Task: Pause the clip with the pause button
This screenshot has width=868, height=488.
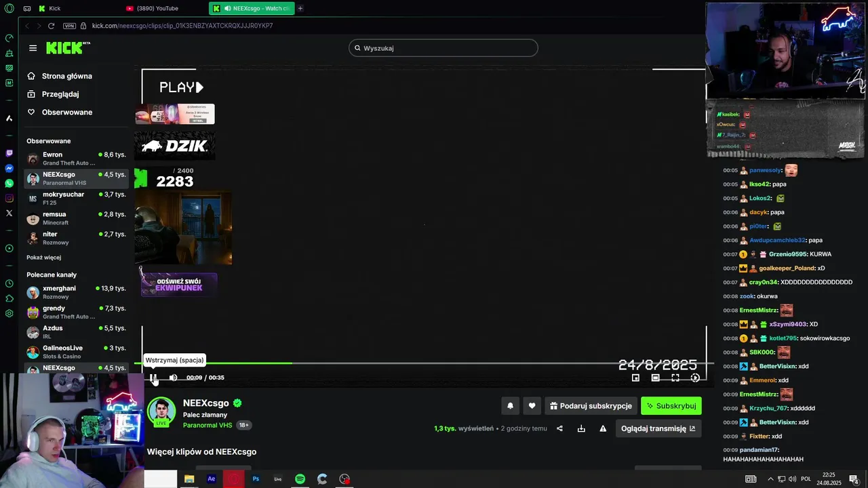Action: point(153,378)
